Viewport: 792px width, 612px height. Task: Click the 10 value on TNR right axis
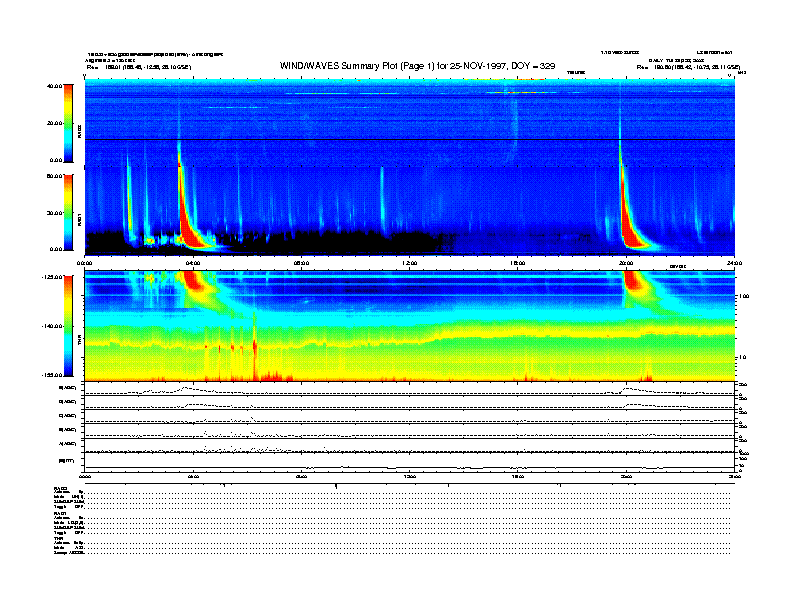click(743, 357)
